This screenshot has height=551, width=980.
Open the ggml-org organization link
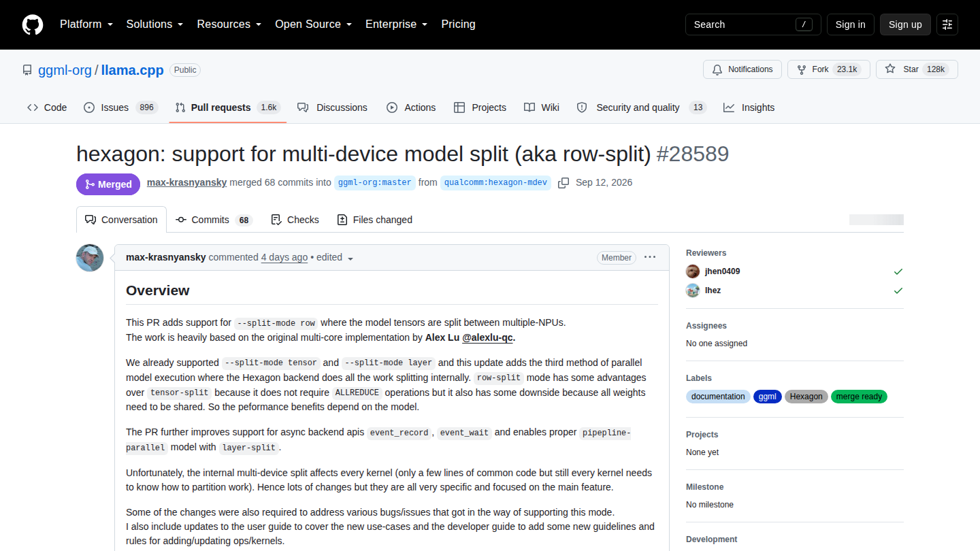65,70
